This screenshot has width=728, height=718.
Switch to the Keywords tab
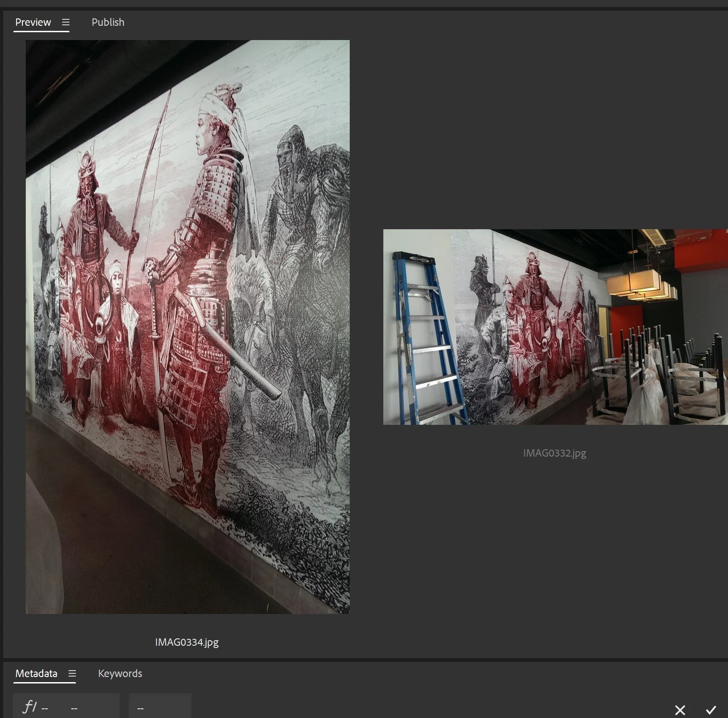pos(120,673)
